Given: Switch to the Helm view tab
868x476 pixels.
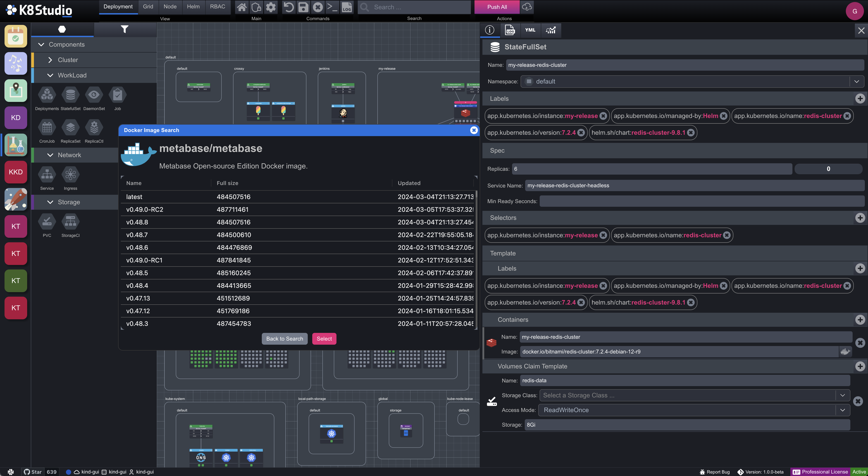Looking at the screenshot, I should pyautogui.click(x=193, y=7).
